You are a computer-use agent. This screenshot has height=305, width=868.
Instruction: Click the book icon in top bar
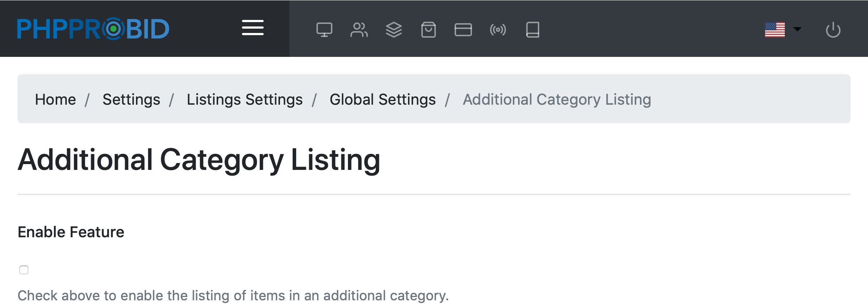[x=532, y=30]
